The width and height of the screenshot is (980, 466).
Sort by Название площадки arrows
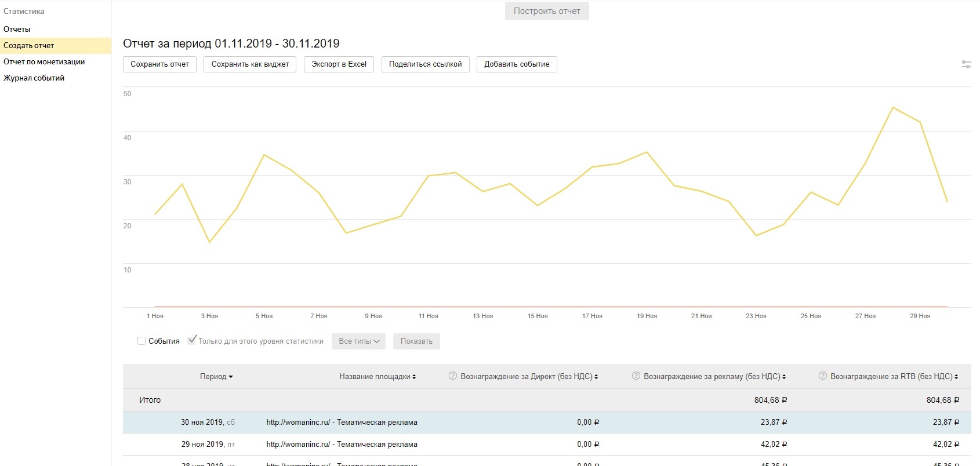(414, 377)
